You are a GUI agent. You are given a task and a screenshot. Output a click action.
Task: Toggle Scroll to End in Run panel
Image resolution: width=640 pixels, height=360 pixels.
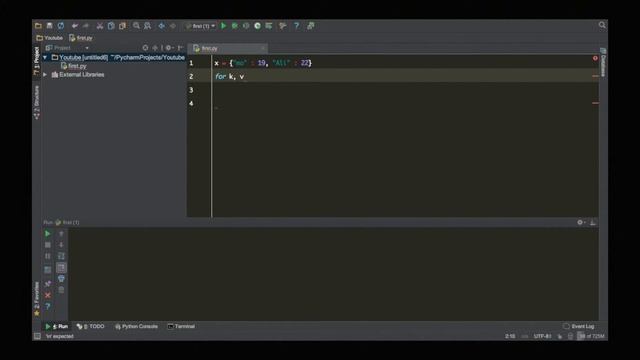click(61, 268)
